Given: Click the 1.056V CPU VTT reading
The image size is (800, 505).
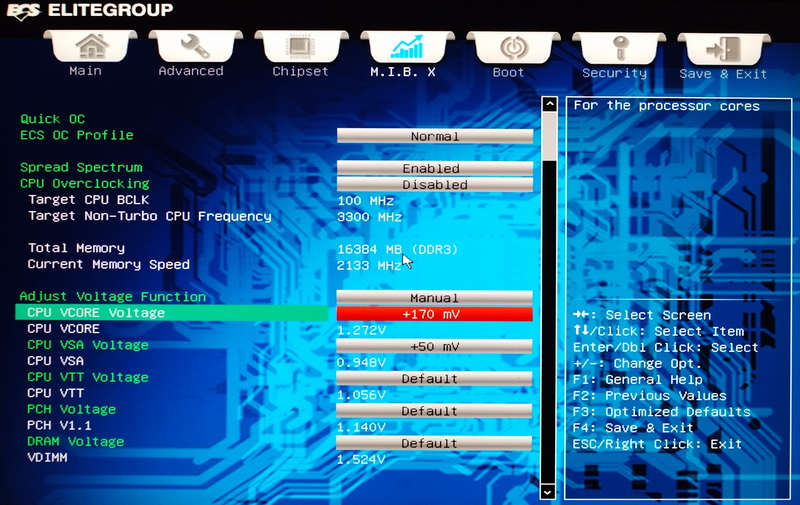Looking at the screenshot, I should 361,395.
